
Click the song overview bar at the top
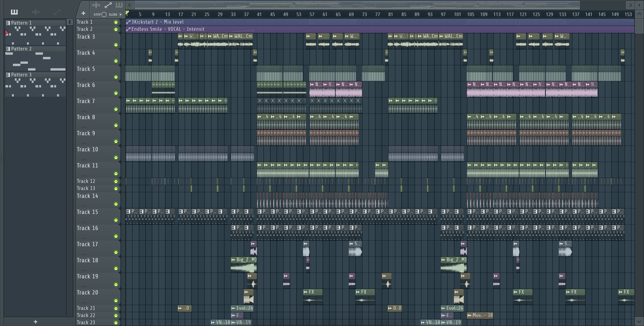[x=357, y=5]
